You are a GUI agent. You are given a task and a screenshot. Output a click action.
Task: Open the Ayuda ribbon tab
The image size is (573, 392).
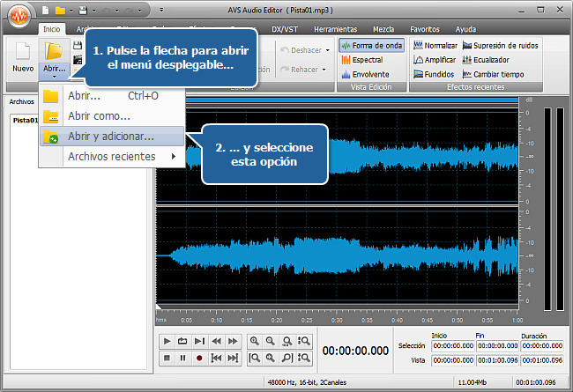465,29
